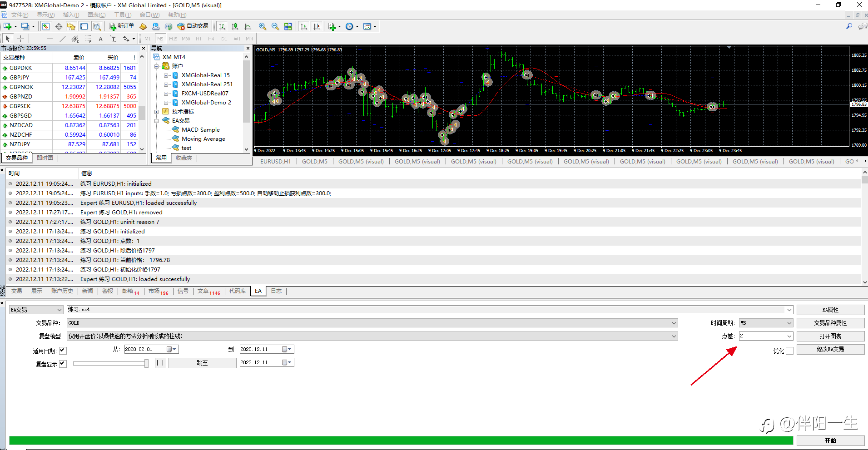This screenshot has width=868, height=450.
Task: Expand 技术指标 indicators tree node
Action: (157, 112)
